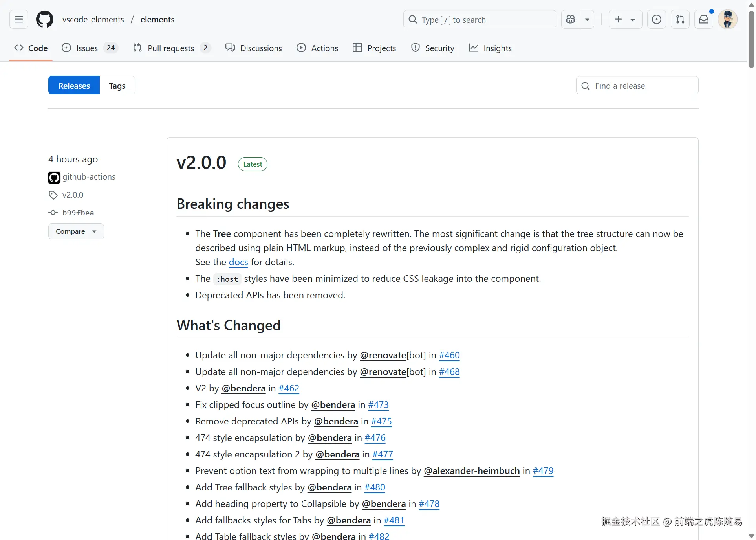Switch to the Tags tab
Viewport: 756px width, 540px height.
[117, 86]
